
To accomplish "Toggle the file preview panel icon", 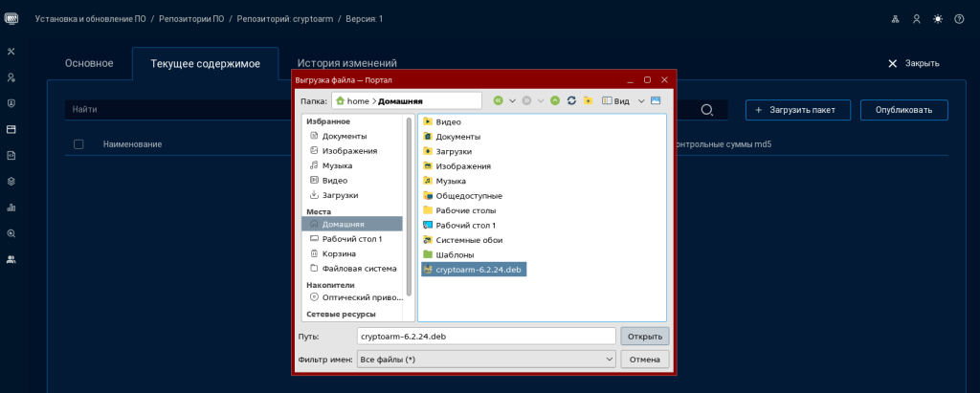I will [x=656, y=100].
